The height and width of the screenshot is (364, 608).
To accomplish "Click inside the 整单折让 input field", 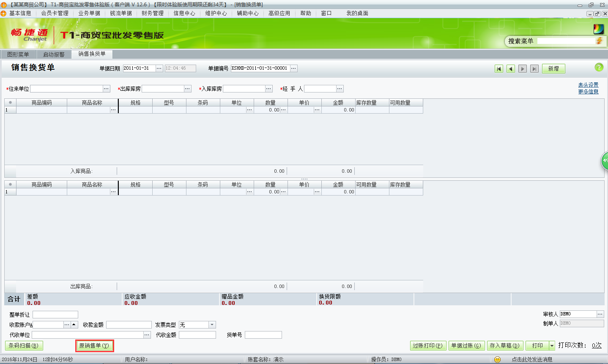I will click(54, 314).
